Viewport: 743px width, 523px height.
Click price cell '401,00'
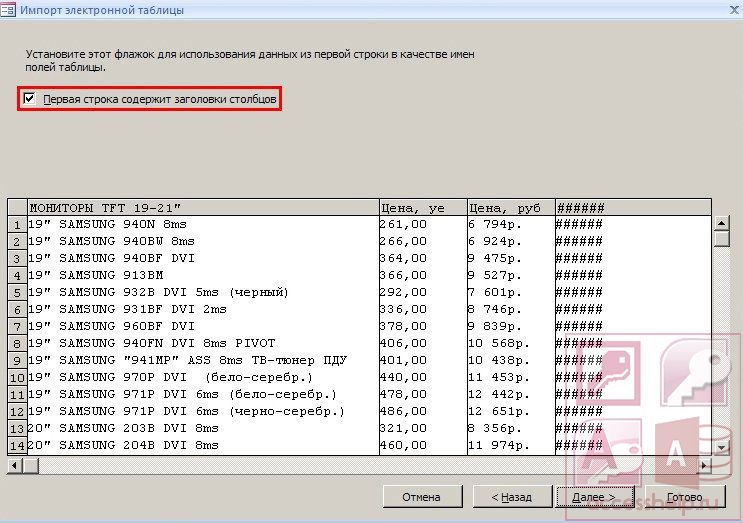[x=423, y=361]
